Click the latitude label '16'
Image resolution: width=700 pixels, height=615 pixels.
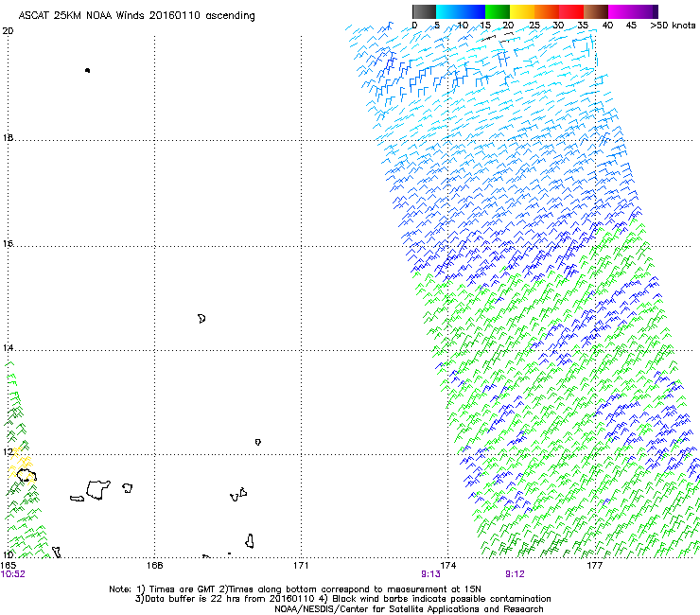(x=8, y=243)
